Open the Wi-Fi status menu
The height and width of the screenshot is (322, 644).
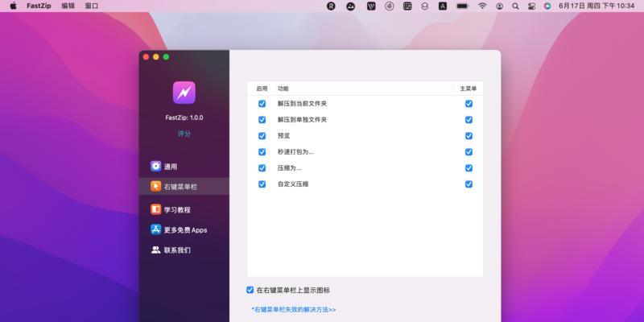coord(482,6)
